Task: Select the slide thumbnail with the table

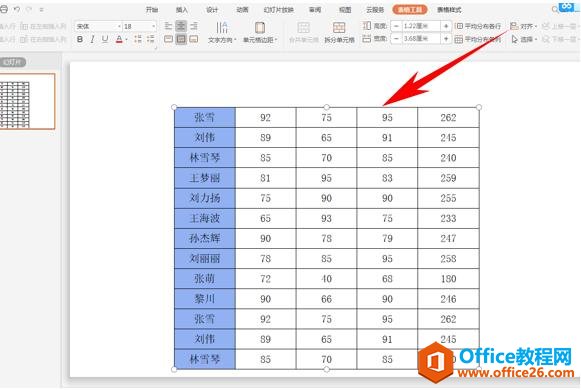Action: tap(27, 101)
